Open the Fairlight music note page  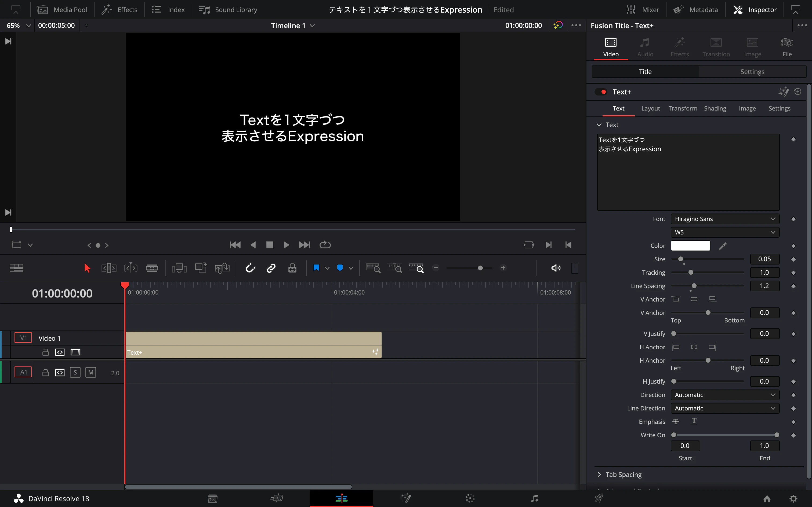click(535, 498)
